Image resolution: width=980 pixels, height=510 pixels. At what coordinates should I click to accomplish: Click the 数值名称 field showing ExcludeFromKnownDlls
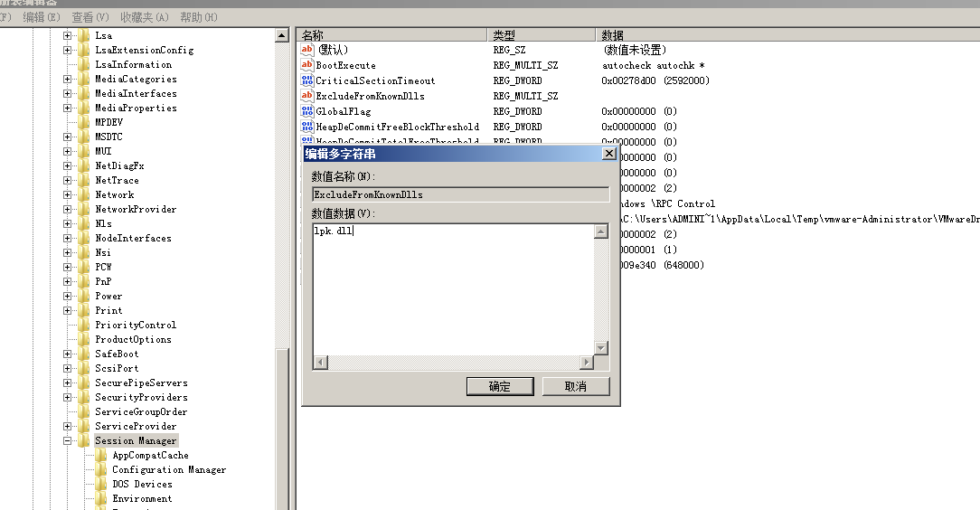[461, 194]
